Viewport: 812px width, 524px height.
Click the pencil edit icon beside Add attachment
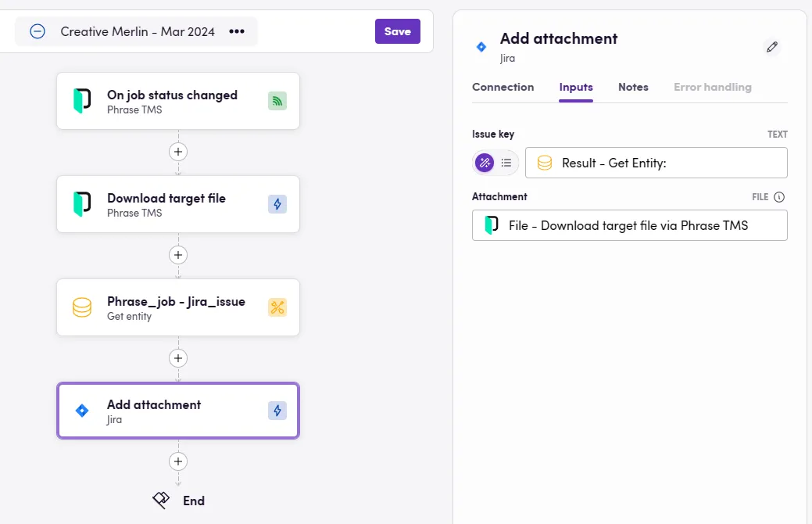pos(772,47)
